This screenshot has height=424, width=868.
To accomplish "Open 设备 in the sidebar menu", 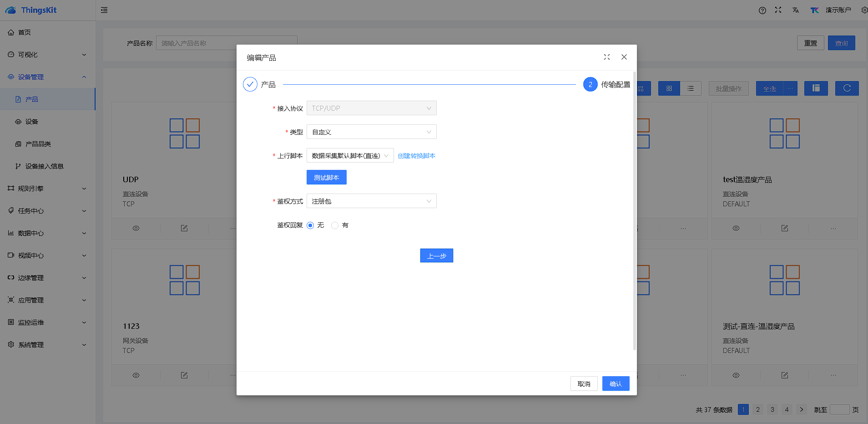I will [x=32, y=122].
